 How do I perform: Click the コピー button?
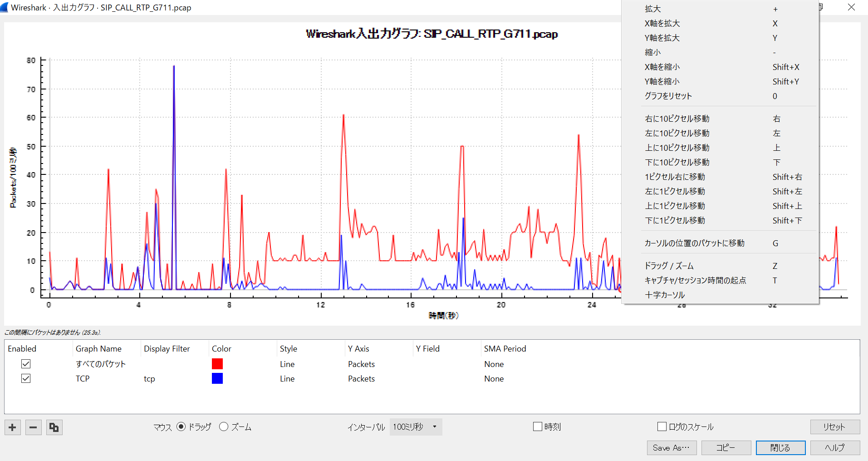[726, 448]
